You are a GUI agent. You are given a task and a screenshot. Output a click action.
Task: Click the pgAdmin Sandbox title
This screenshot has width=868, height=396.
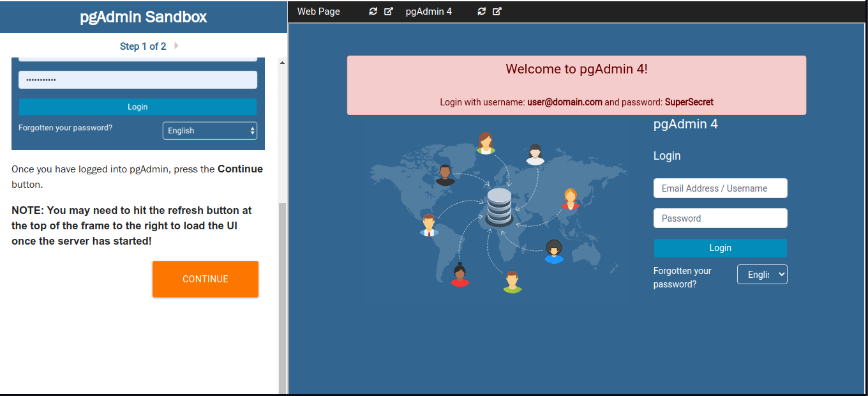tap(144, 17)
